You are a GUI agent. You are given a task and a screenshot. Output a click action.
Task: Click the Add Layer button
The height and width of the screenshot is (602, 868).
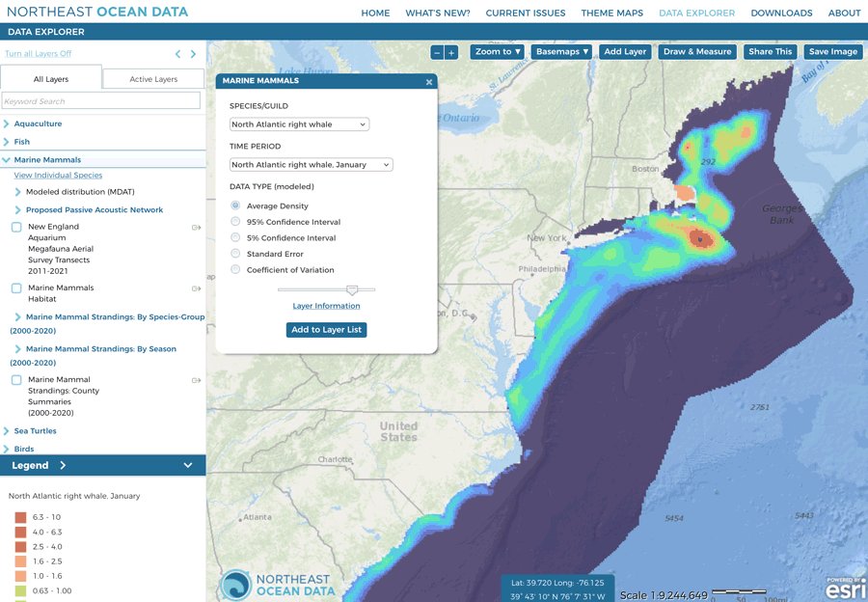(x=625, y=51)
